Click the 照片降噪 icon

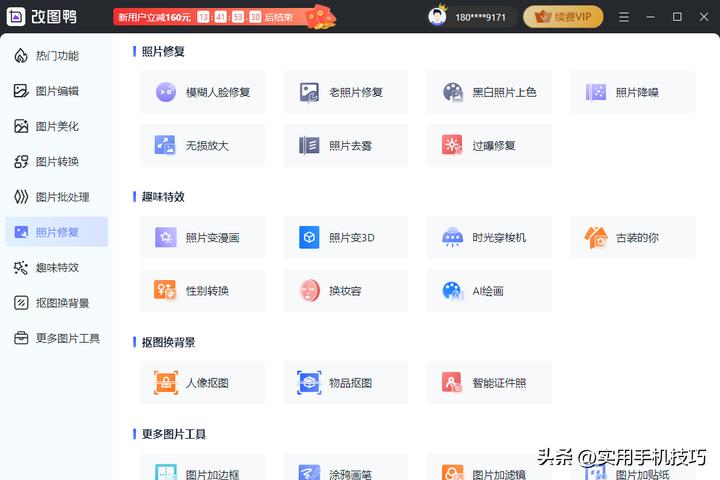[596, 92]
